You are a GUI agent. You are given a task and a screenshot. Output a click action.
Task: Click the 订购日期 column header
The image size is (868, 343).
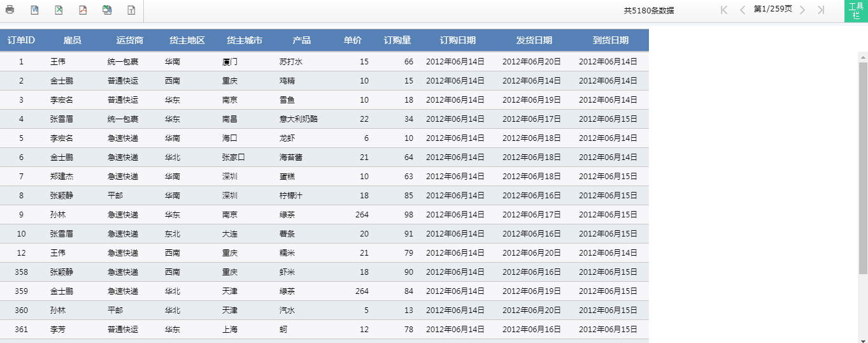[458, 40]
